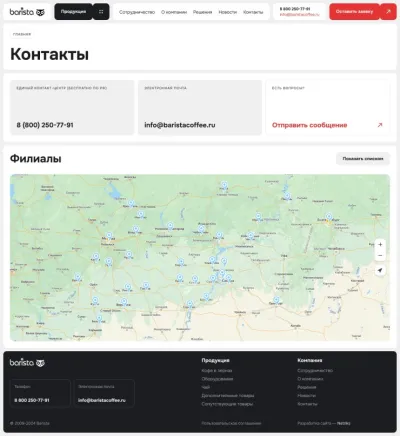This screenshot has width=400, height=436.
Task: Open Сотрудничество in the top navigation
Action: coord(137,12)
